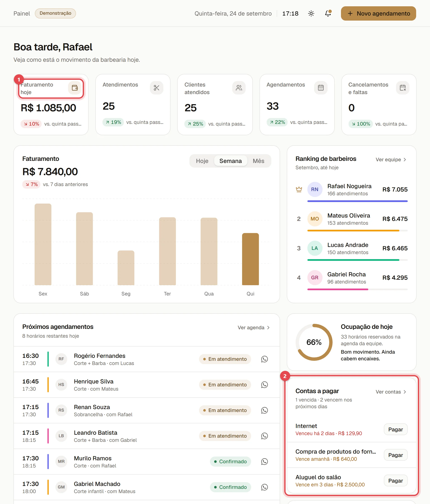The height and width of the screenshot is (504, 430).
Task: Click Mateus Oliveira's MO avatar
Action: [315, 219]
